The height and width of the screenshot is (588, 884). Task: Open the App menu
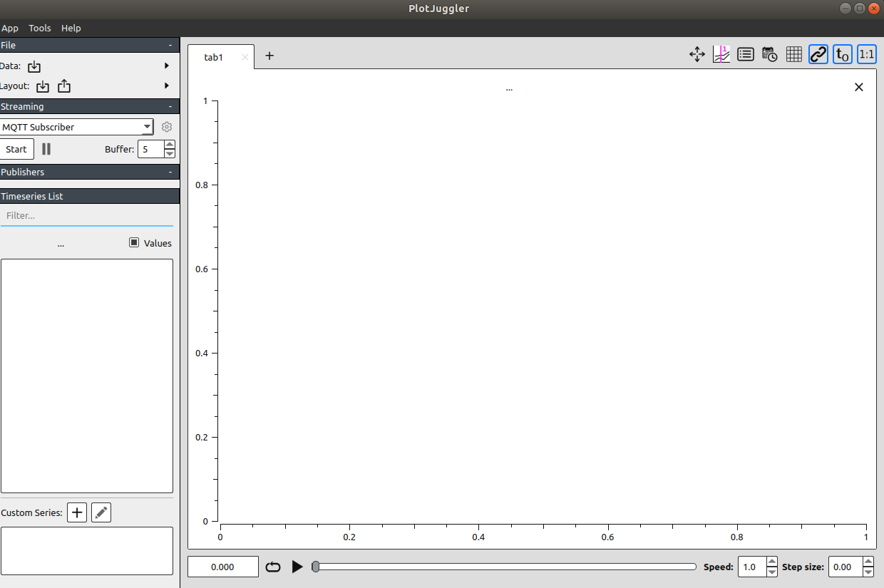10,28
